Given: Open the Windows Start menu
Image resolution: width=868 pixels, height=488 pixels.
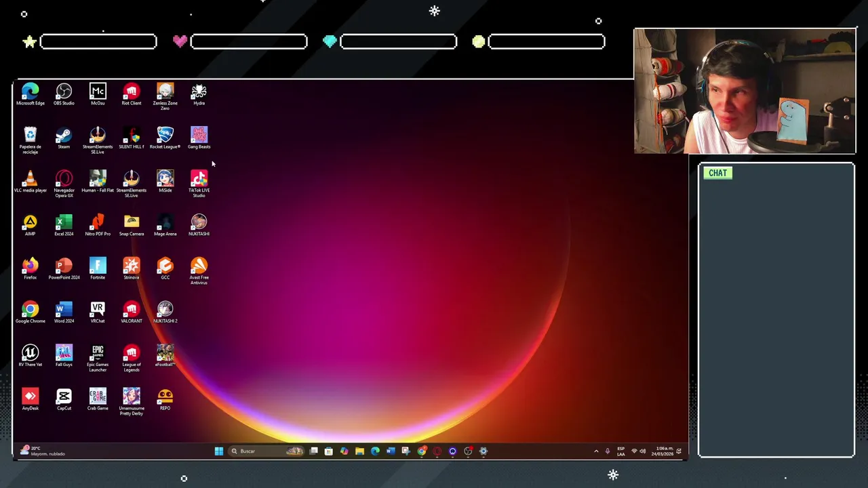Looking at the screenshot, I should pyautogui.click(x=219, y=451).
